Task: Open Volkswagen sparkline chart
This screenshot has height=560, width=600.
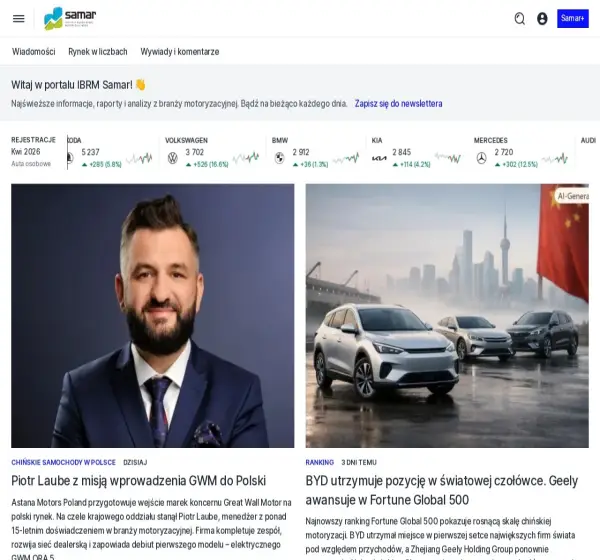Action: [x=246, y=158]
